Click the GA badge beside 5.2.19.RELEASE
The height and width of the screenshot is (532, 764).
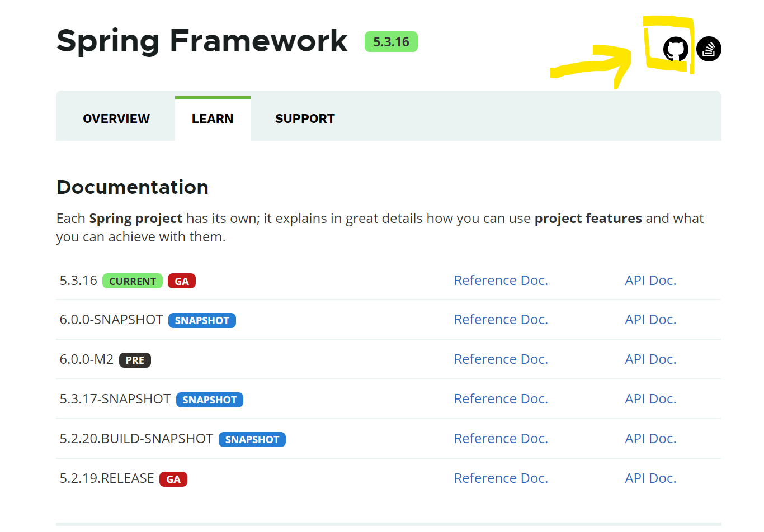click(173, 479)
